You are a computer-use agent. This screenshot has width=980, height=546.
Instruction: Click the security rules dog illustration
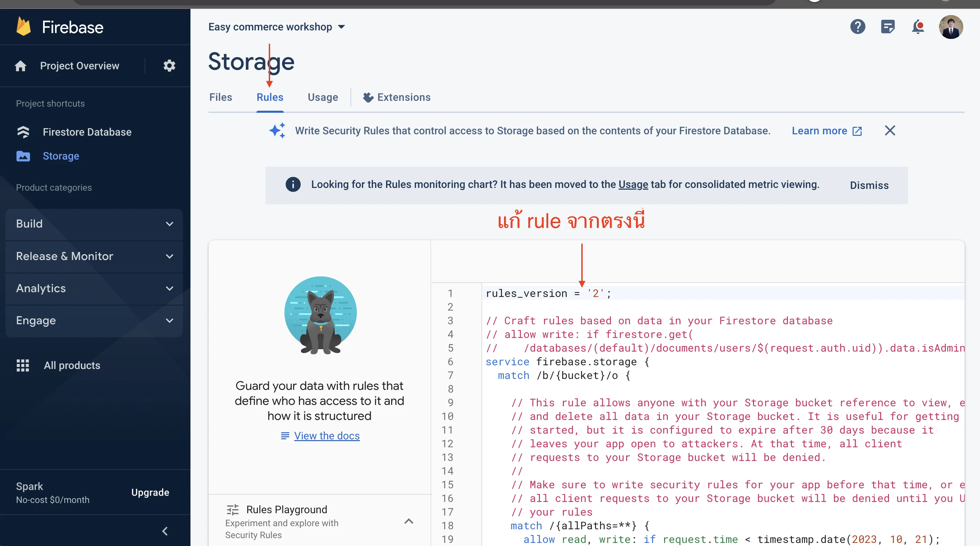pyautogui.click(x=320, y=315)
